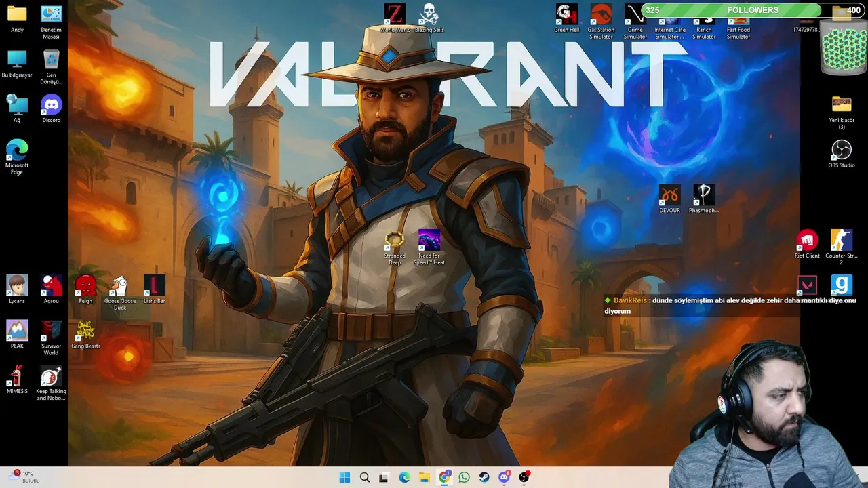This screenshot has height=488, width=868.
Task: Click the green Followers goal progress bar
Action: point(753,10)
